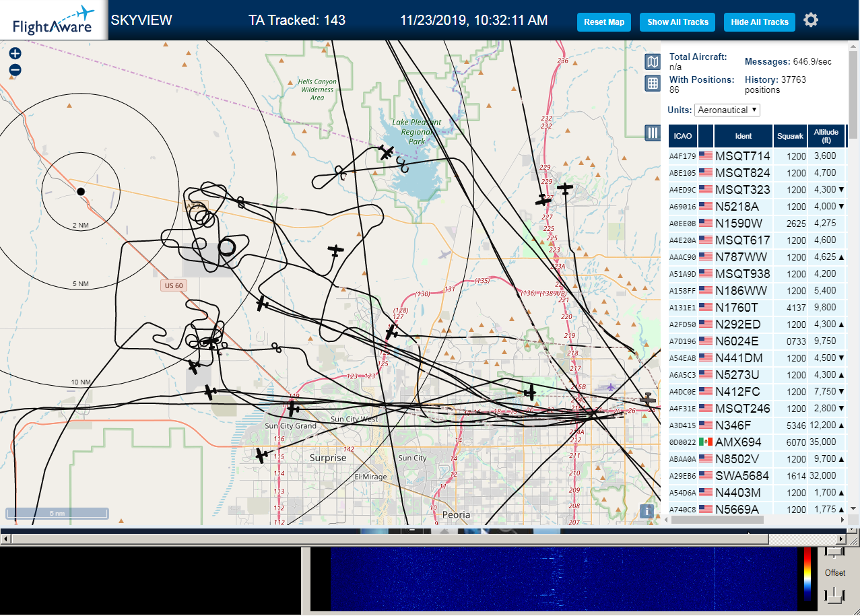Select the N787WW aircraft row
The height and width of the screenshot is (616, 860).
pos(757,257)
